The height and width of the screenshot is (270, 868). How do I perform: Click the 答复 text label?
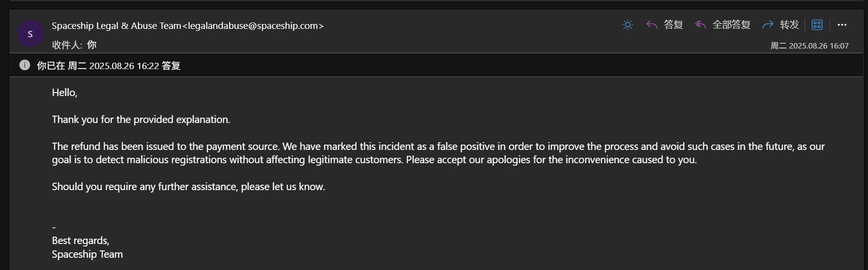[673, 25]
